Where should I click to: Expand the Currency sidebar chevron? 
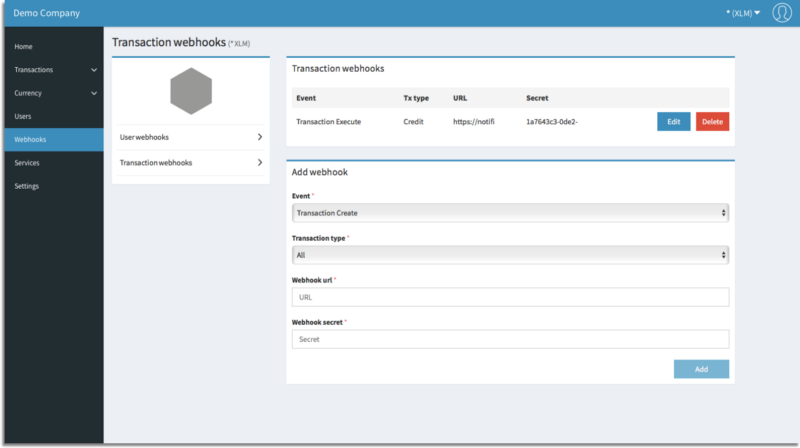94,93
